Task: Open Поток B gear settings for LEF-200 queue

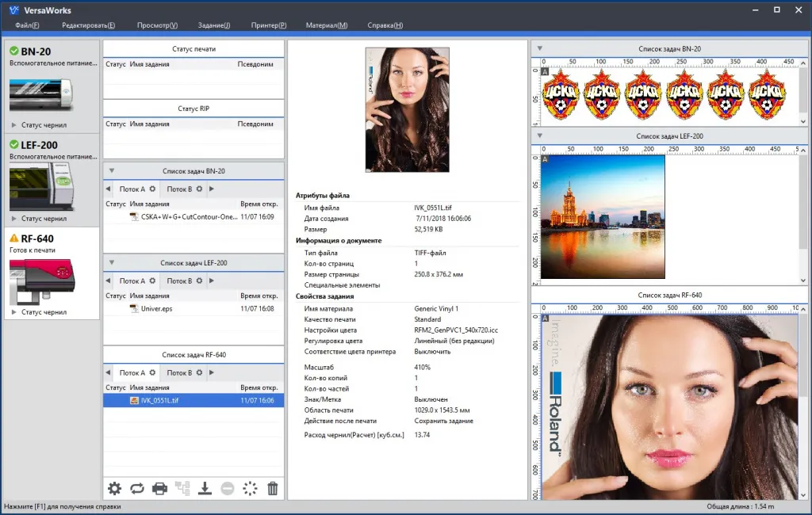Action: (x=200, y=281)
